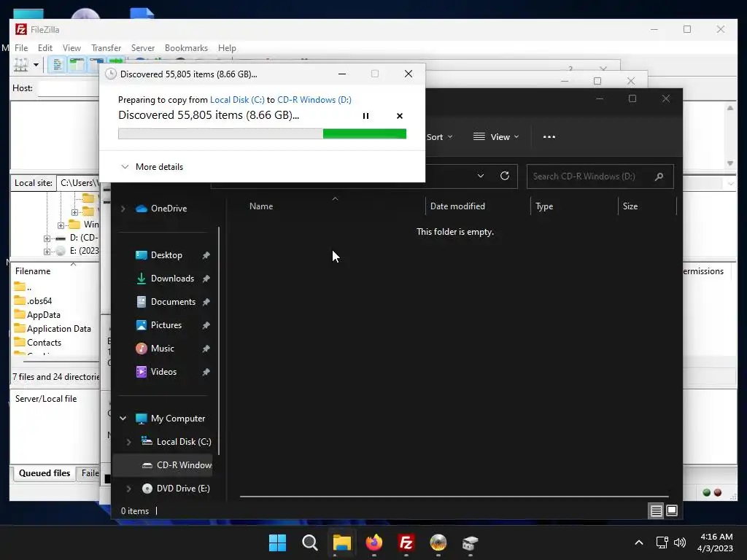
Task: Click the FileZilla Host input field
Action: coord(69,88)
